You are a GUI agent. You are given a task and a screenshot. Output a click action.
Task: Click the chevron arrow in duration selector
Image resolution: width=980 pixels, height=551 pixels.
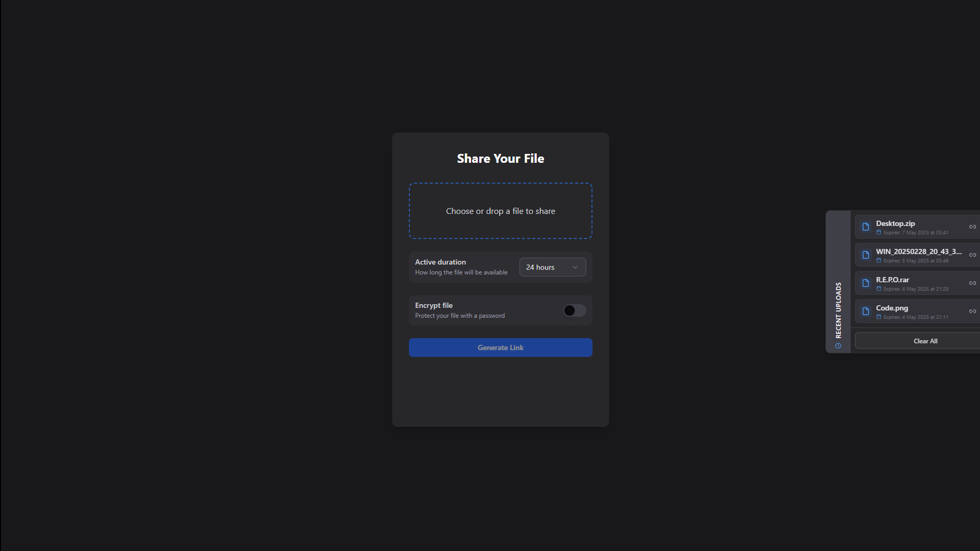(575, 267)
